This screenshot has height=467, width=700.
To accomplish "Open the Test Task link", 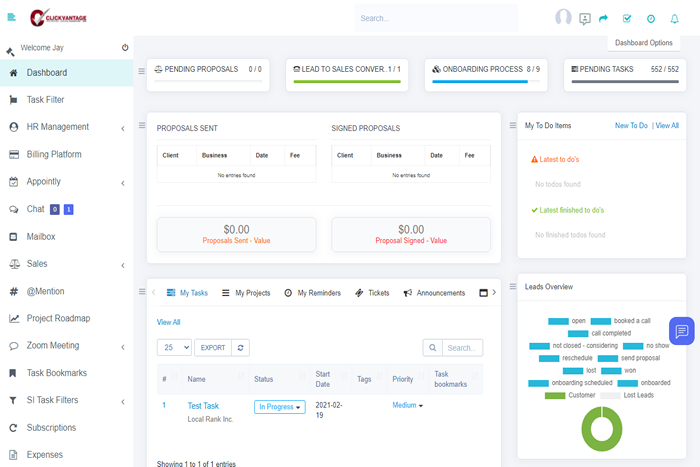I will coord(203,406).
